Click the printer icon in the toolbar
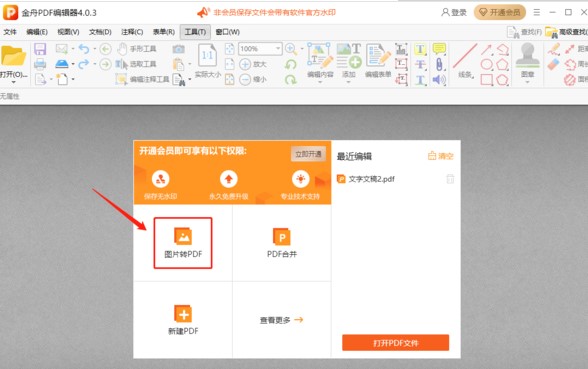588x369 pixels. (x=40, y=64)
